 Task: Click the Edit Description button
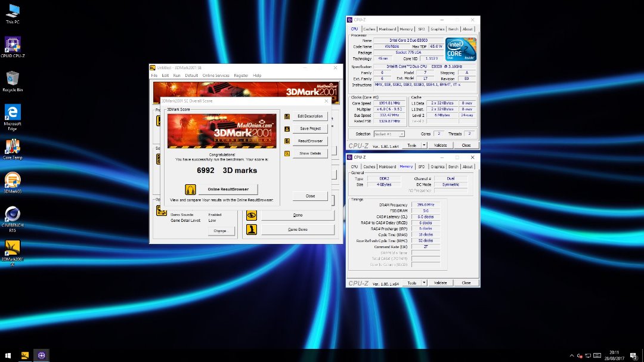pyautogui.click(x=310, y=116)
